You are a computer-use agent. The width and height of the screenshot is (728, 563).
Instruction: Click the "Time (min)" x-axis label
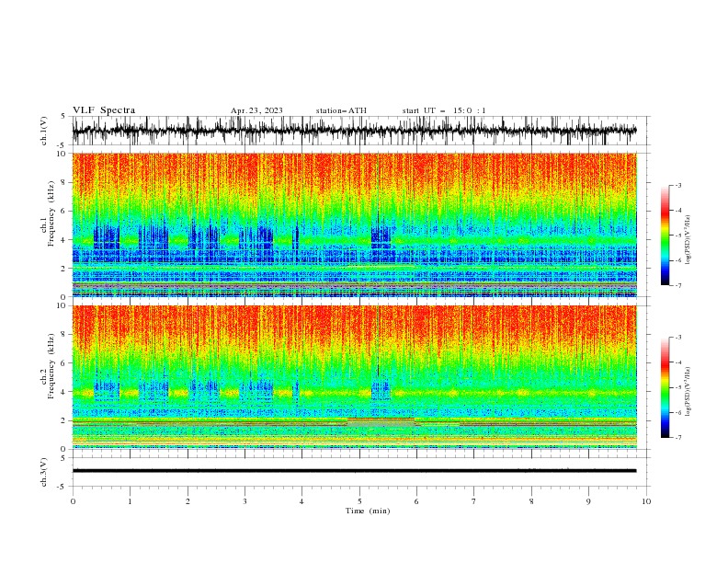(x=368, y=511)
